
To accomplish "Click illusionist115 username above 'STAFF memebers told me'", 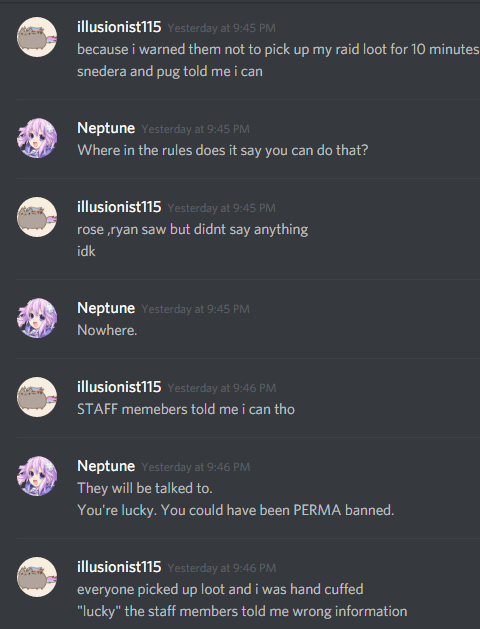I will 119,387.
